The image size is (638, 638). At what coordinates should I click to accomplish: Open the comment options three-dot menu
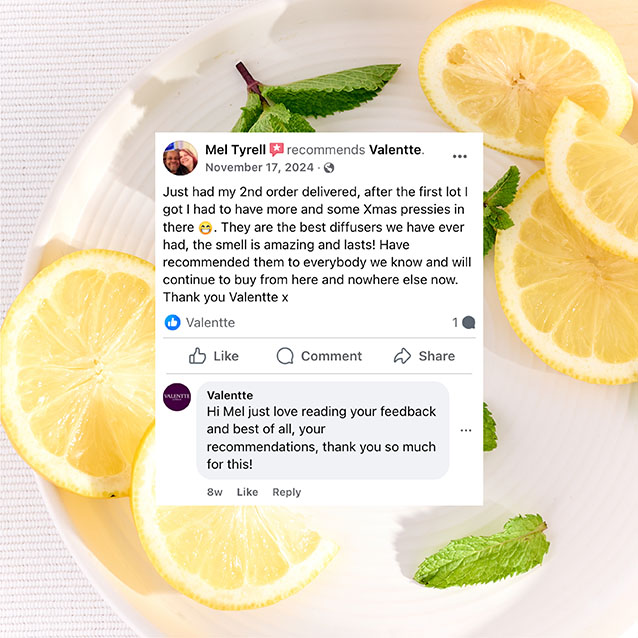pos(466,430)
